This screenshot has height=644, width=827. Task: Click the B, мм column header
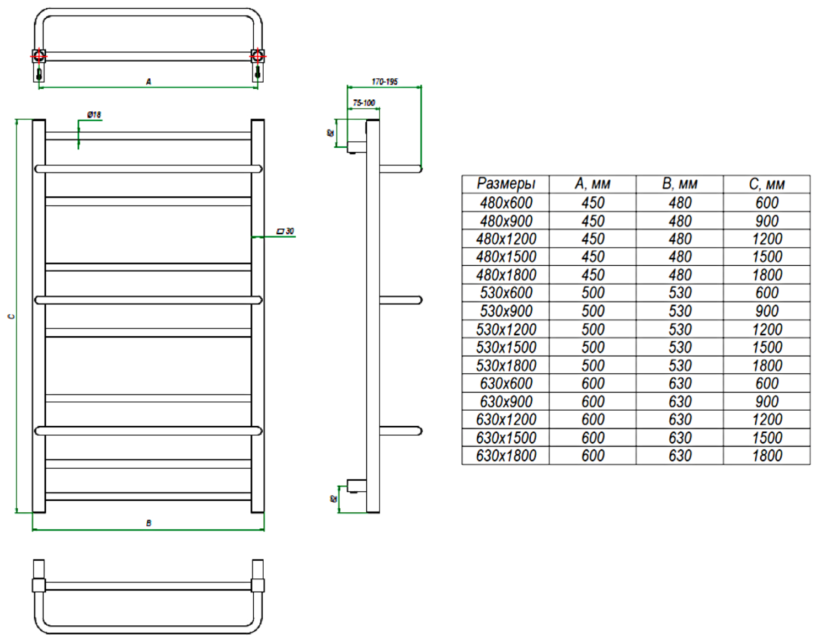click(x=680, y=184)
